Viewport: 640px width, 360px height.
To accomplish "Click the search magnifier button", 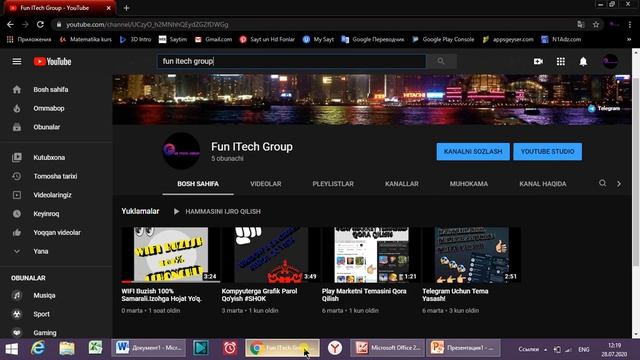I will coord(441,61).
